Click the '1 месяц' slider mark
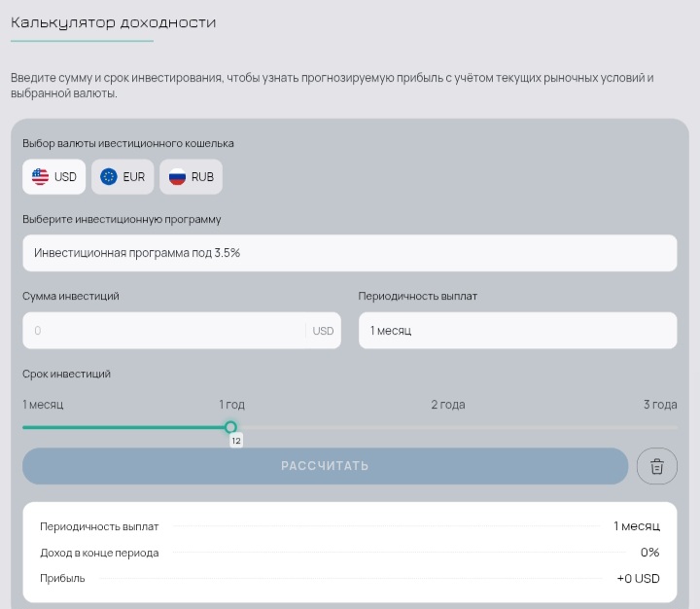The image size is (700, 609). point(43,405)
